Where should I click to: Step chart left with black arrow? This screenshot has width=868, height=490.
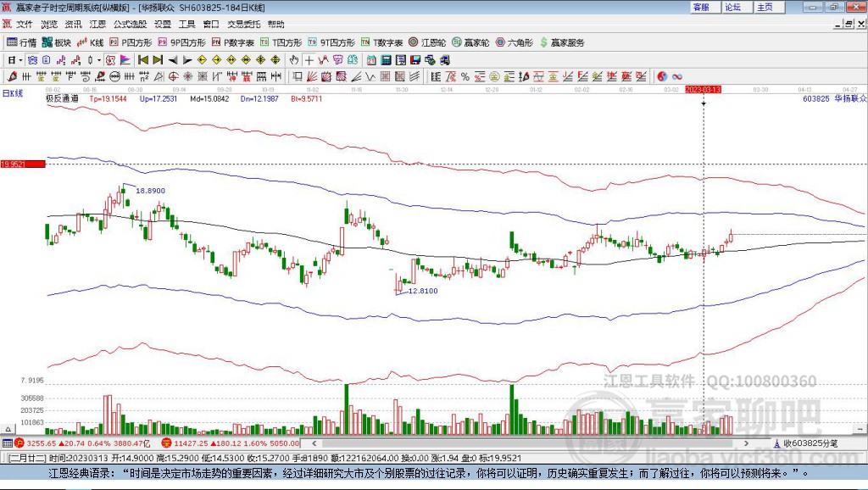173,60
